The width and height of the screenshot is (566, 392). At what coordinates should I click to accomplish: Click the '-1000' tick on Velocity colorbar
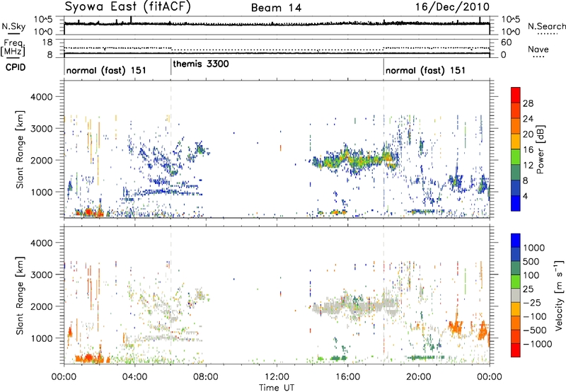538,344
